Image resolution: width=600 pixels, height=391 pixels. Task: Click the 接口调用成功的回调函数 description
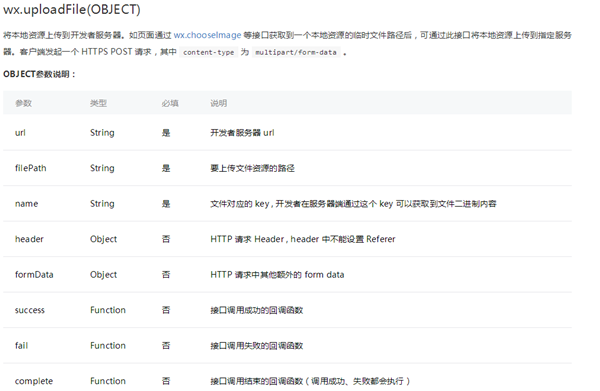256,310
